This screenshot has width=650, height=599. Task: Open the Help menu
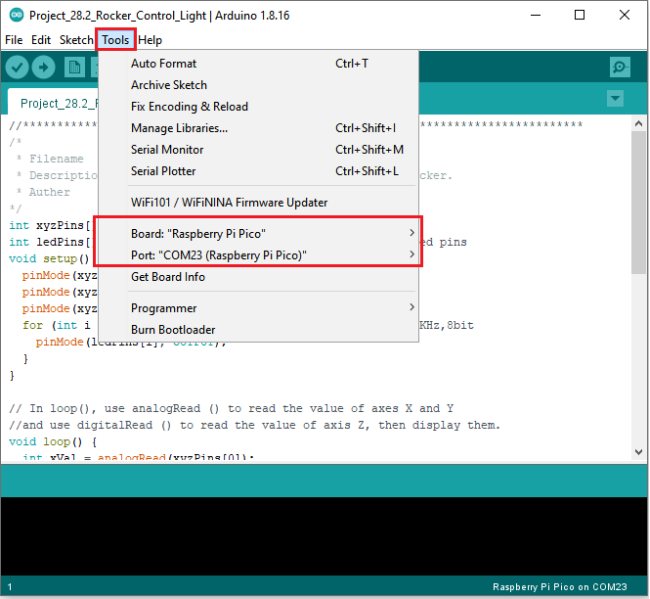(150, 40)
